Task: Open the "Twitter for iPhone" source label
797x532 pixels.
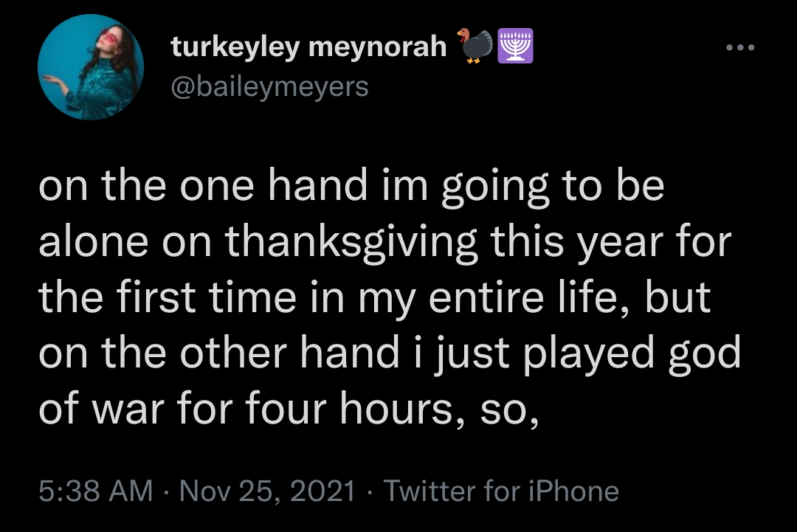Action: [x=502, y=491]
